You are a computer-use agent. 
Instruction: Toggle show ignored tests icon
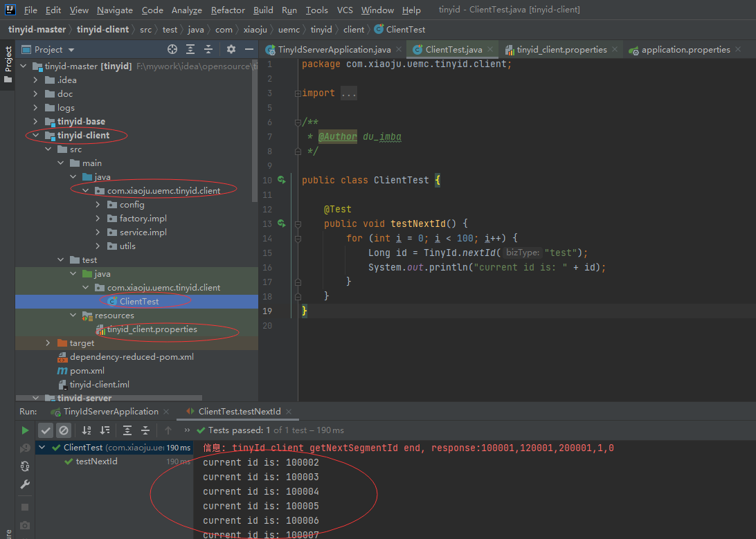[x=64, y=430]
